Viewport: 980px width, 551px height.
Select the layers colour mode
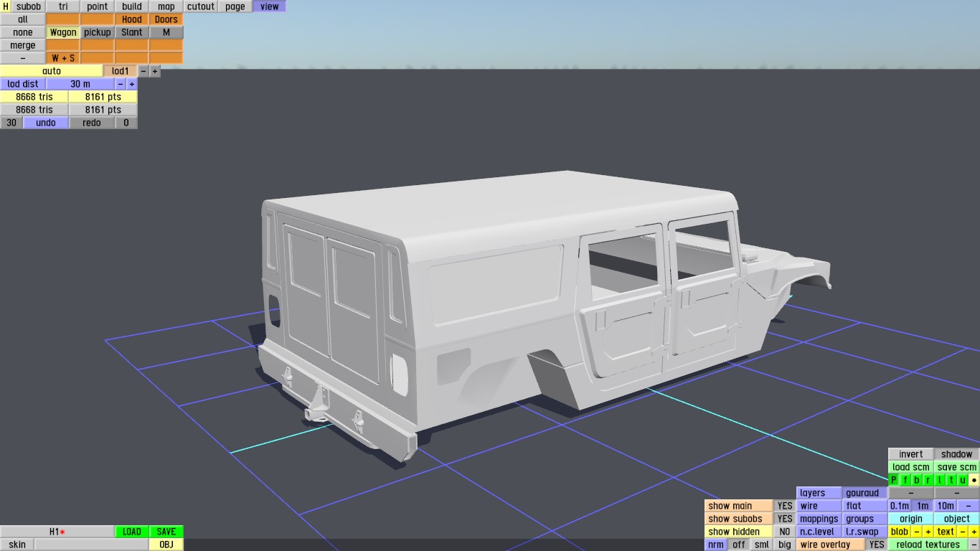pyautogui.click(x=819, y=493)
